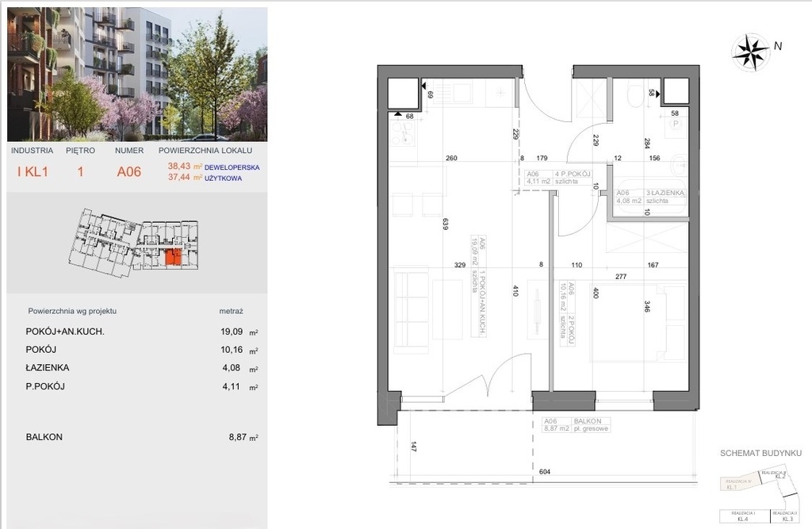Select KL.4 section in building schematic
Screen dimensions: 812x529
pos(741,519)
